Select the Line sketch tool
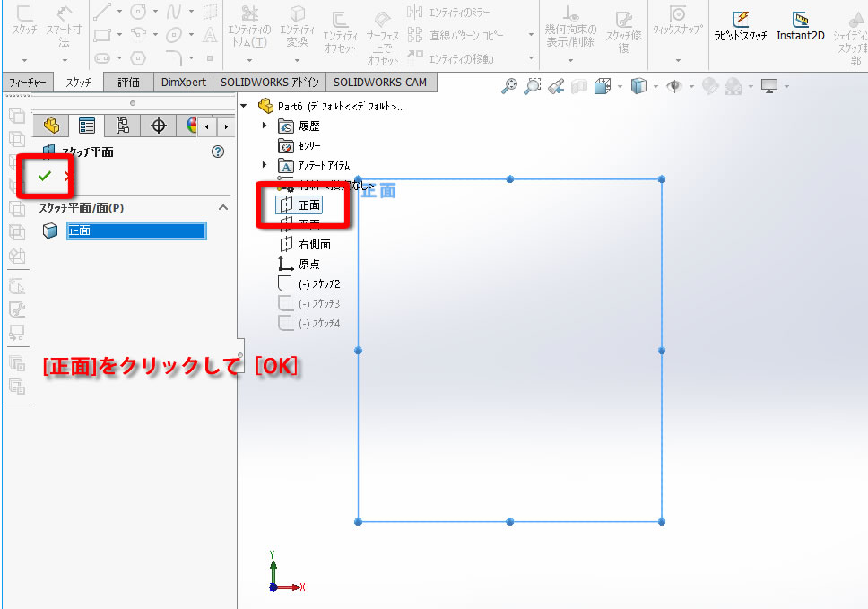868x609 pixels. [x=102, y=11]
